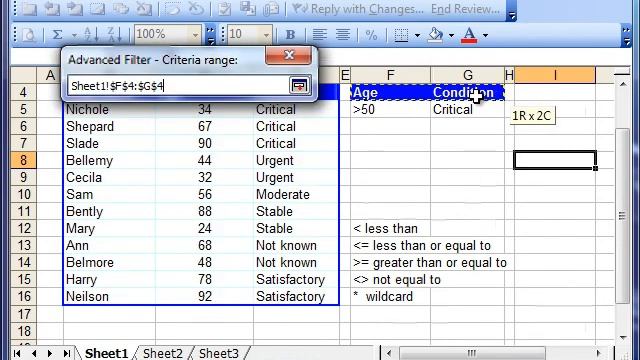Sort ascending with the A-Z icon
640x360 pixels.
coord(91,35)
